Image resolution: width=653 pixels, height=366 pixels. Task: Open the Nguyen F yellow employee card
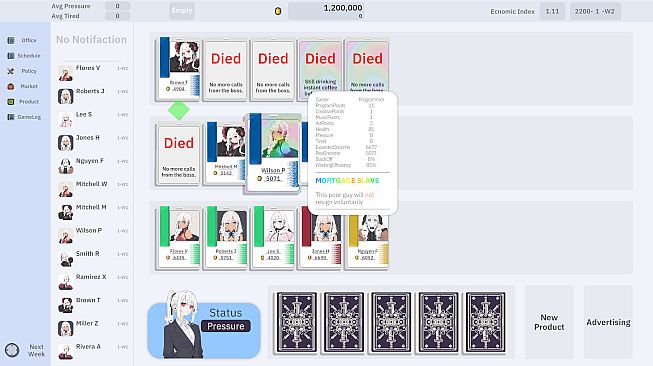(368, 237)
